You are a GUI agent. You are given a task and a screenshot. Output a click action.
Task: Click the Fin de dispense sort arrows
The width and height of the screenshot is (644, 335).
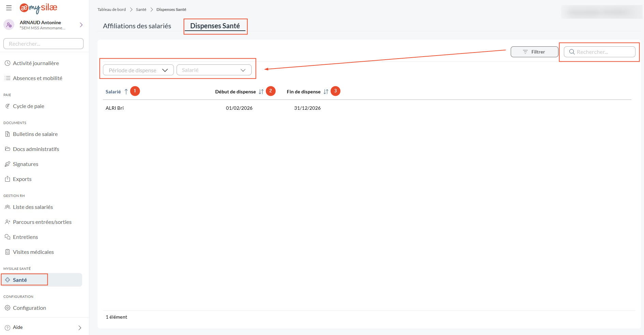click(326, 92)
